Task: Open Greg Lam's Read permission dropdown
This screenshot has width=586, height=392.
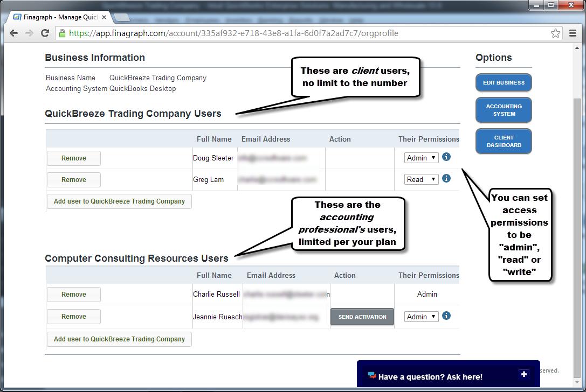Action: pos(421,179)
